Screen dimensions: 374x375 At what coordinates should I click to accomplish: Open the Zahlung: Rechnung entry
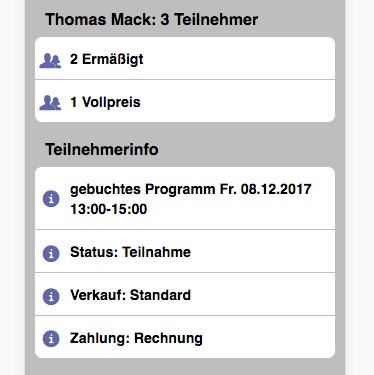185,337
